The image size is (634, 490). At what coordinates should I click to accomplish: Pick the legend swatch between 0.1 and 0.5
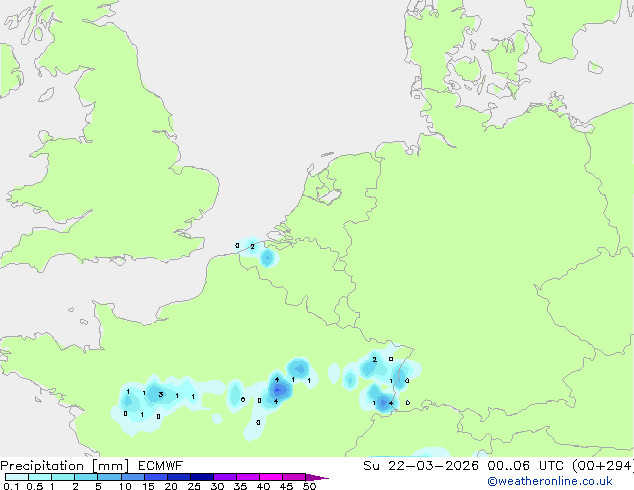pyautogui.click(x=17, y=477)
